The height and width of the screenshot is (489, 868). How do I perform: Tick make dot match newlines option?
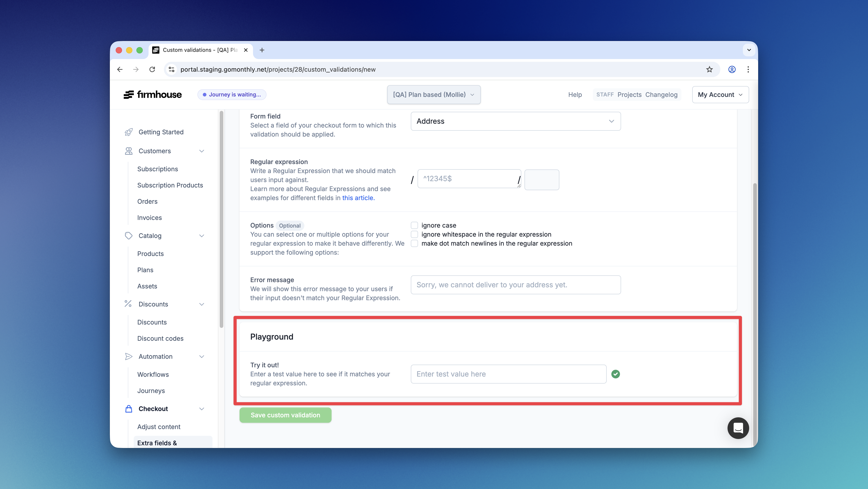tap(414, 244)
